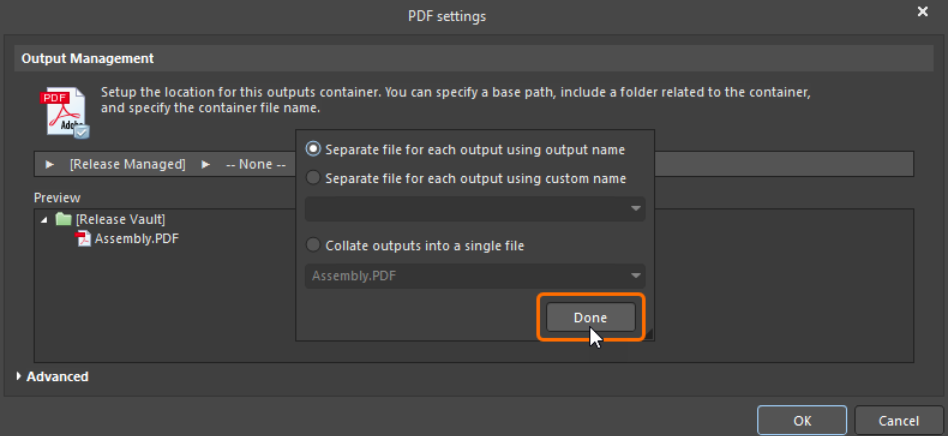The image size is (948, 436).
Task: Click the PDF Adobe icon in Output Management
Action: (62, 112)
